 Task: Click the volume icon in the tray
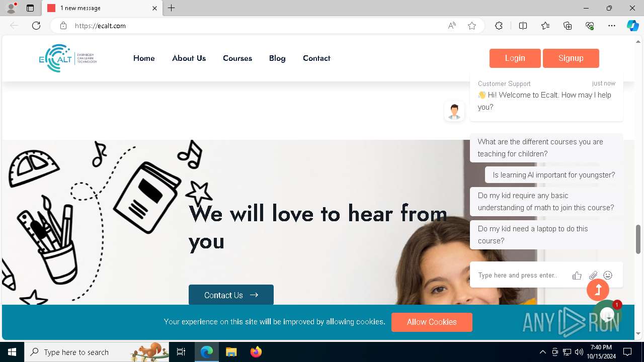(579, 352)
